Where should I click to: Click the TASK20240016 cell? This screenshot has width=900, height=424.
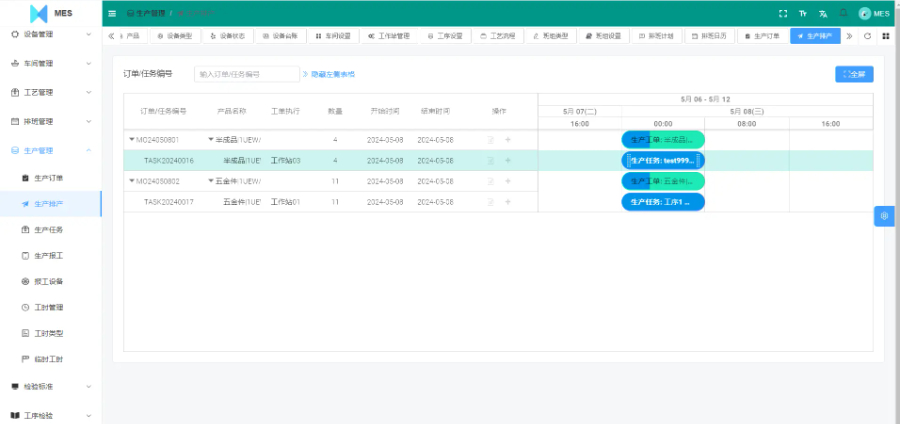coord(169,161)
